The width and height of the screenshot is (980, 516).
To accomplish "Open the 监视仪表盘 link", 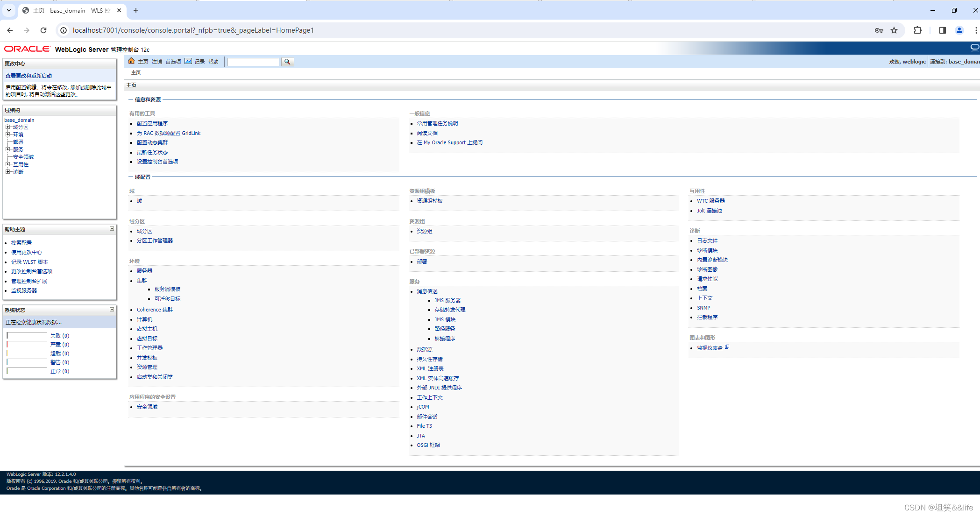I will (x=710, y=348).
